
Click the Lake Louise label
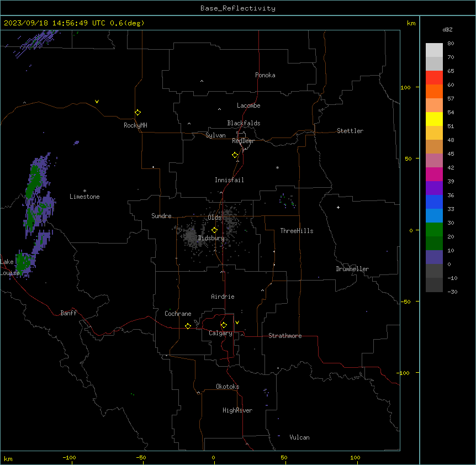(x=10, y=267)
